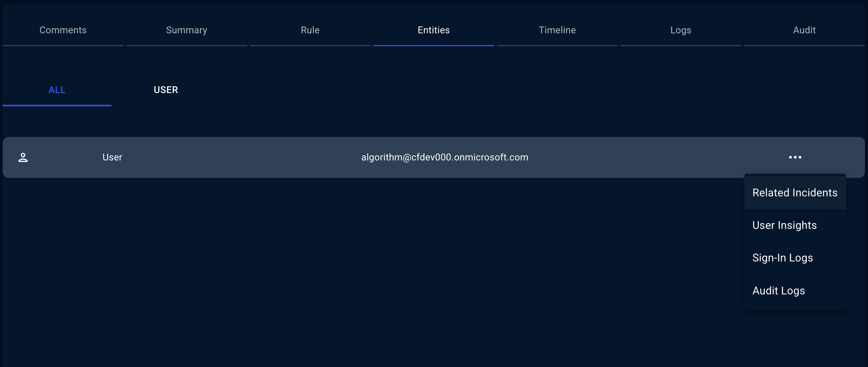This screenshot has height=367, width=868.
Task: Filter entities by USER type
Action: click(x=166, y=90)
